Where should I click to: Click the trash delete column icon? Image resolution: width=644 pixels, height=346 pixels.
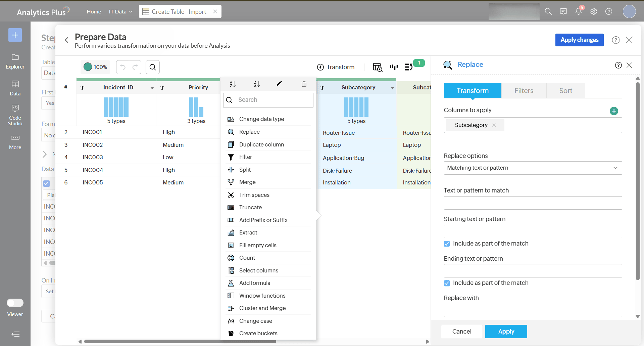(304, 84)
